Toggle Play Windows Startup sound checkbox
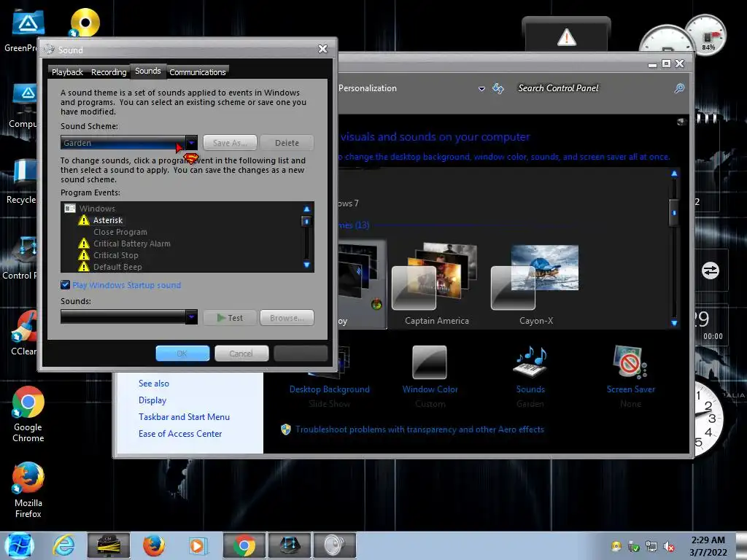Screen dimensions: 747x560 65,285
